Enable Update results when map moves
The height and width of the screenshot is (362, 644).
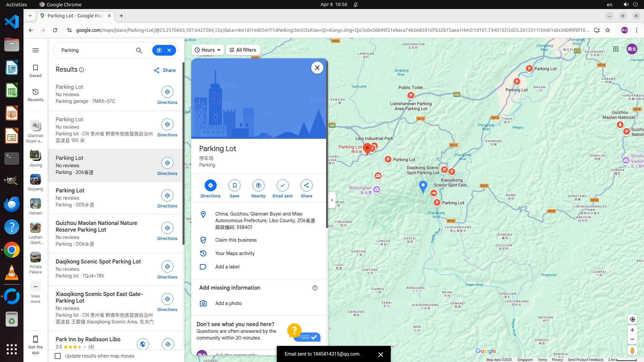click(58, 356)
